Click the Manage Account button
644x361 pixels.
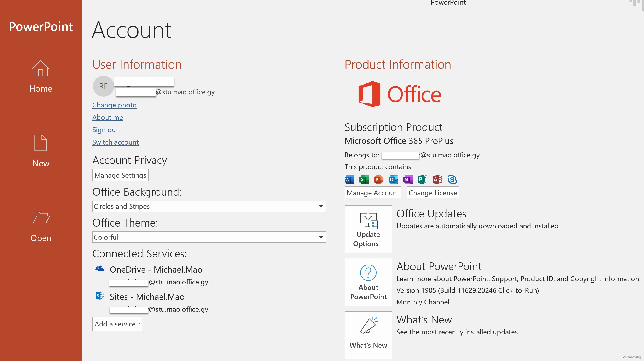(x=372, y=192)
